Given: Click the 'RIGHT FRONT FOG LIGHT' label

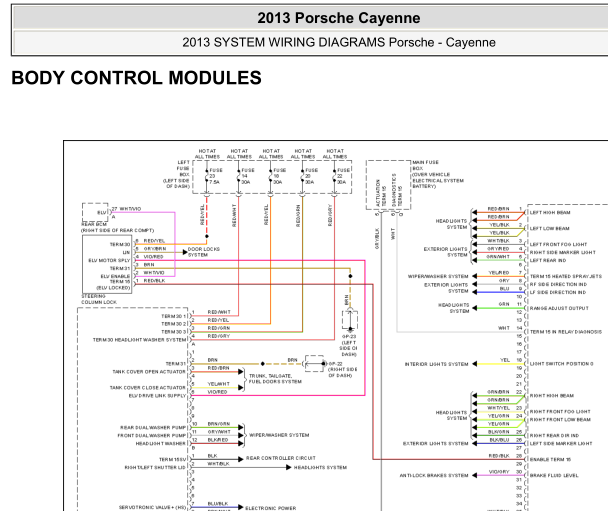Looking at the screenshot, I should click(x=560, y=411).
